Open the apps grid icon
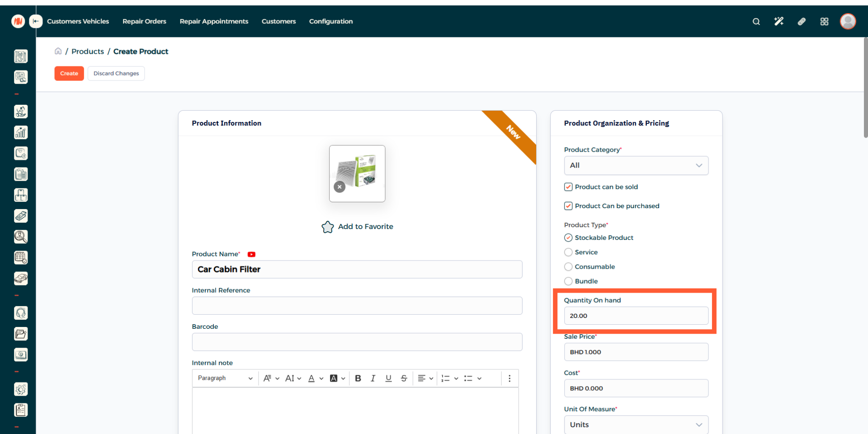The width and height of the screenshot is (868, 434). (x=824, y=22)
